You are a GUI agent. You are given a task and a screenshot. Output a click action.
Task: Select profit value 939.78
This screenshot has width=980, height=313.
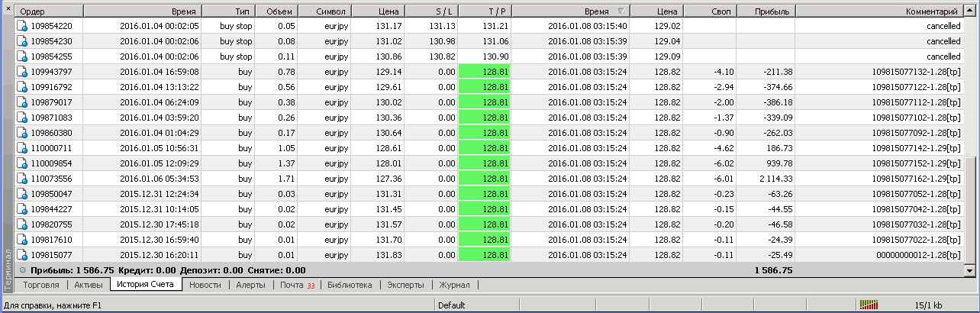(x=778, y=163)
